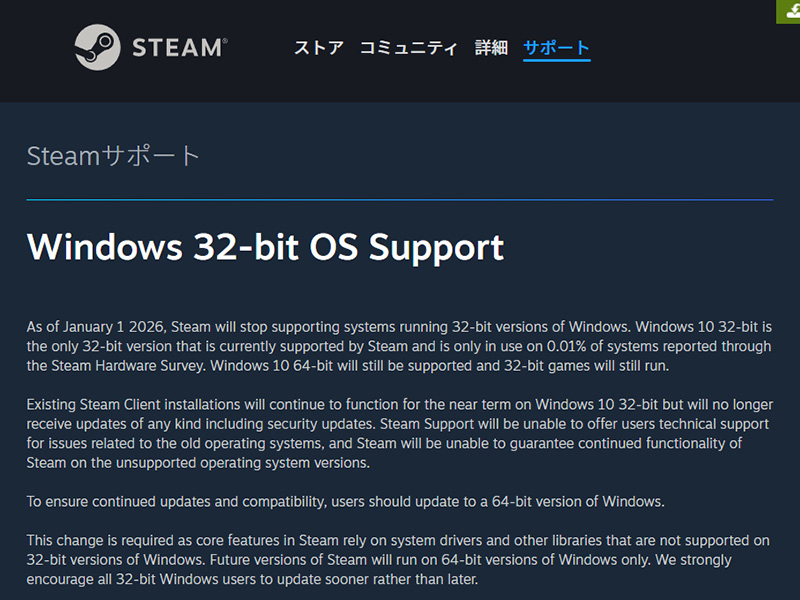Click the "near term" phrase

476,405
